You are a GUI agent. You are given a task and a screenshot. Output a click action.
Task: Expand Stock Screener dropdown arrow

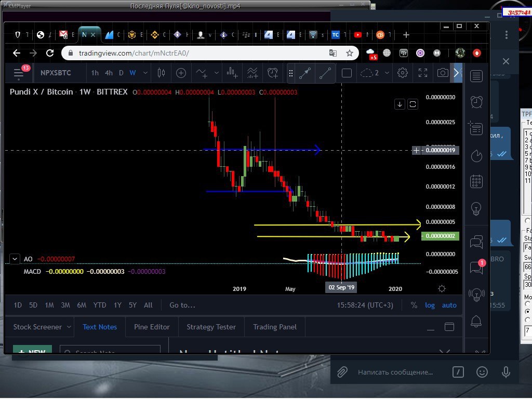[x=69, y=327]
